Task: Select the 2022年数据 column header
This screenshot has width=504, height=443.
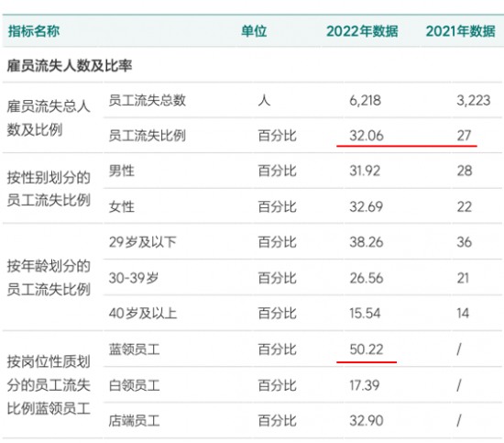Action: (x=362, y=31)
